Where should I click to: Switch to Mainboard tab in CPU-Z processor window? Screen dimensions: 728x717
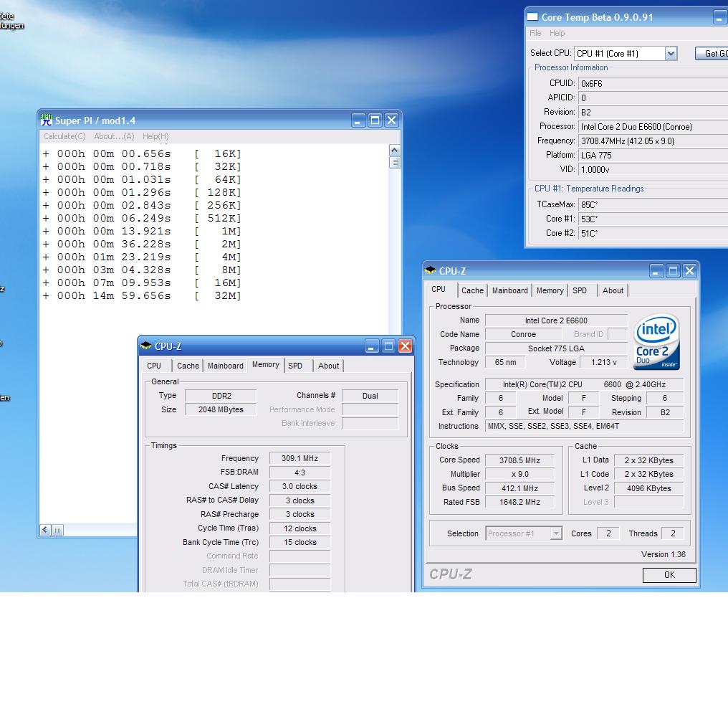coord(509,290)
